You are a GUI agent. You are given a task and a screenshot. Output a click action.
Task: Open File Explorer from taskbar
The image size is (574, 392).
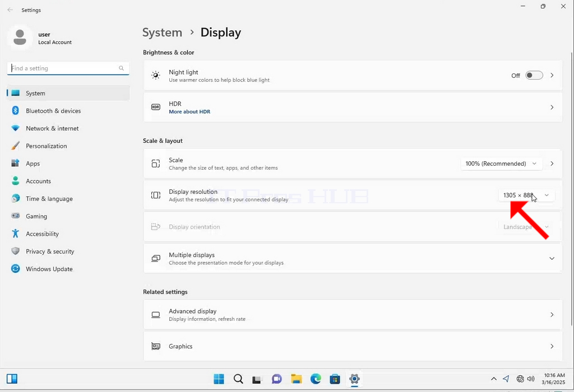(x=296, y=379)
